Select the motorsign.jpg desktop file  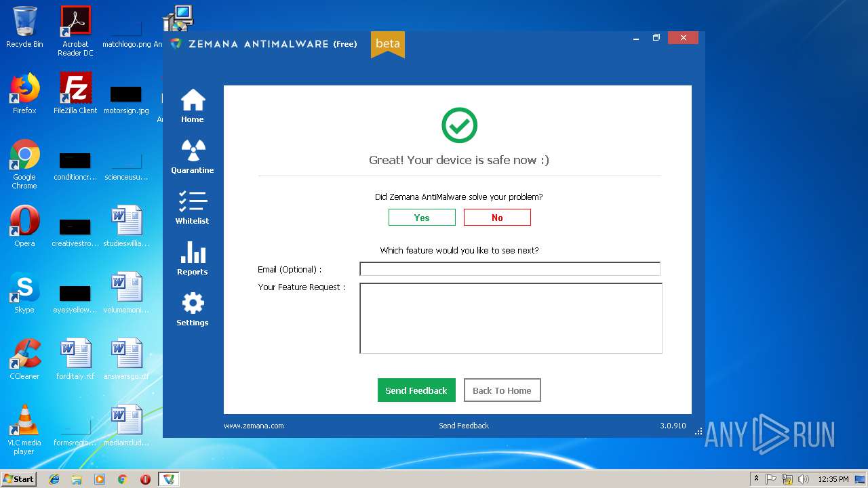click(x=126, y=99)
